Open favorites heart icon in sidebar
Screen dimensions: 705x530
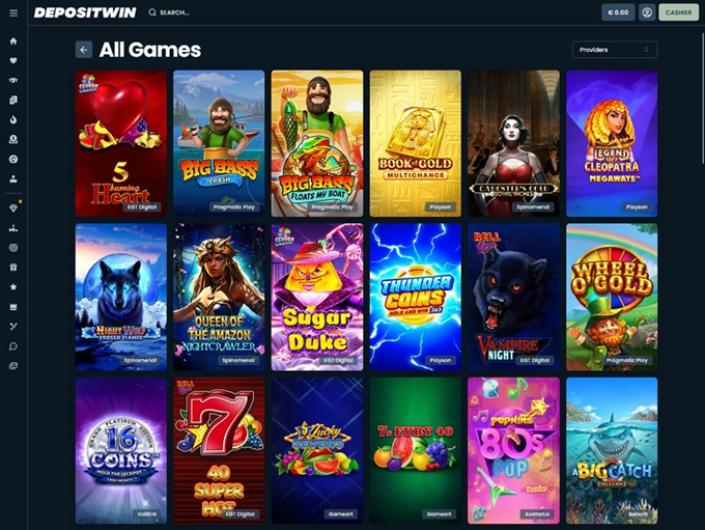pyautogui.click(x=13, y=61)
